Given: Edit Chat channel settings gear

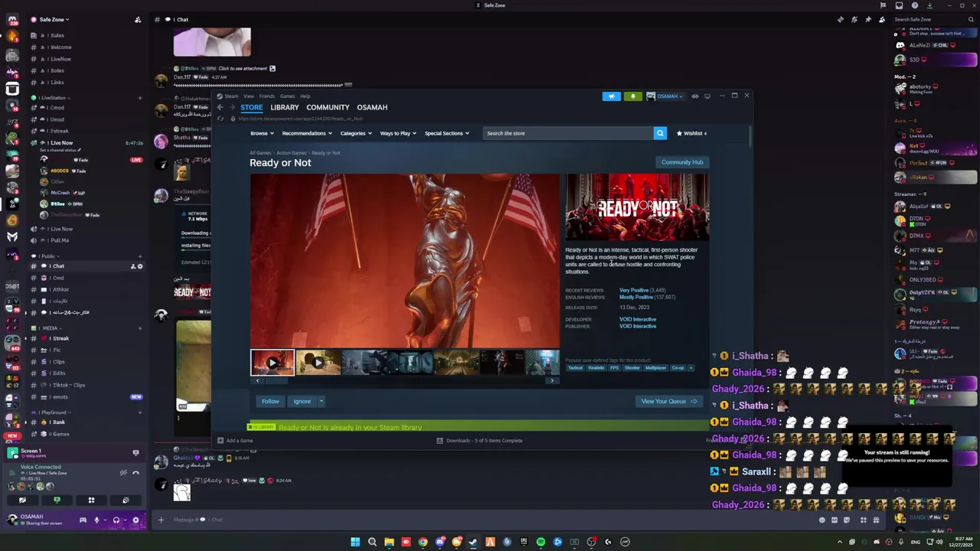Looking at the screenshot, I should [x=139, y=266].
